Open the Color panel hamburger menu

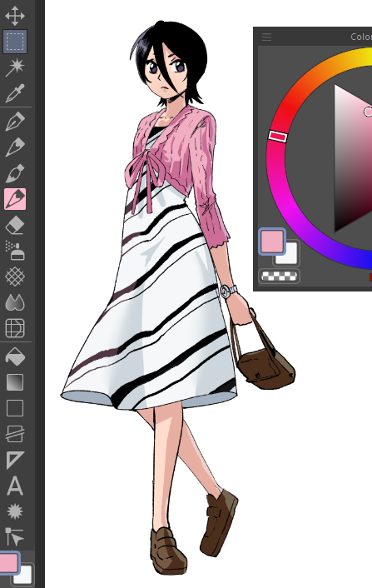[267, 37]
